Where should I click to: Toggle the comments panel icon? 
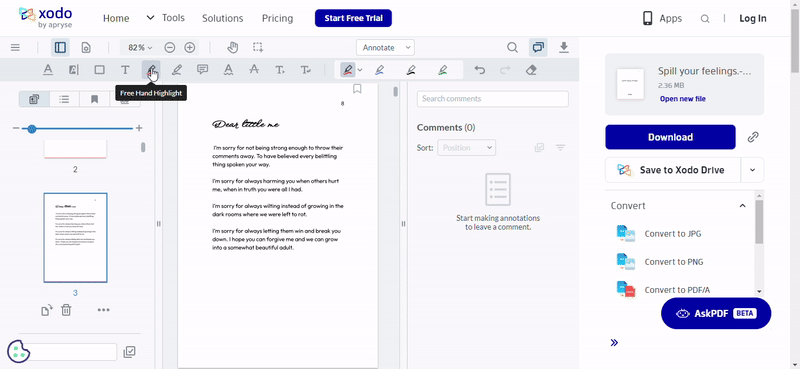(538, 47)
